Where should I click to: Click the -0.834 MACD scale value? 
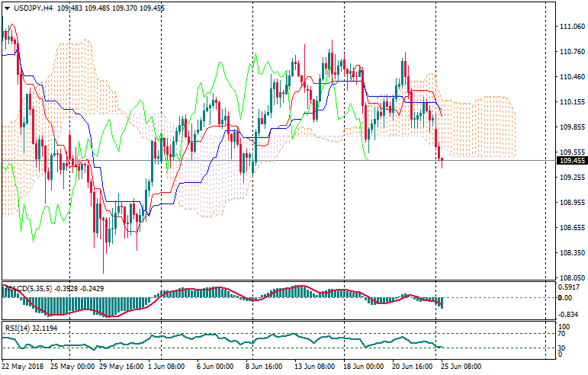tap(568, 315)
